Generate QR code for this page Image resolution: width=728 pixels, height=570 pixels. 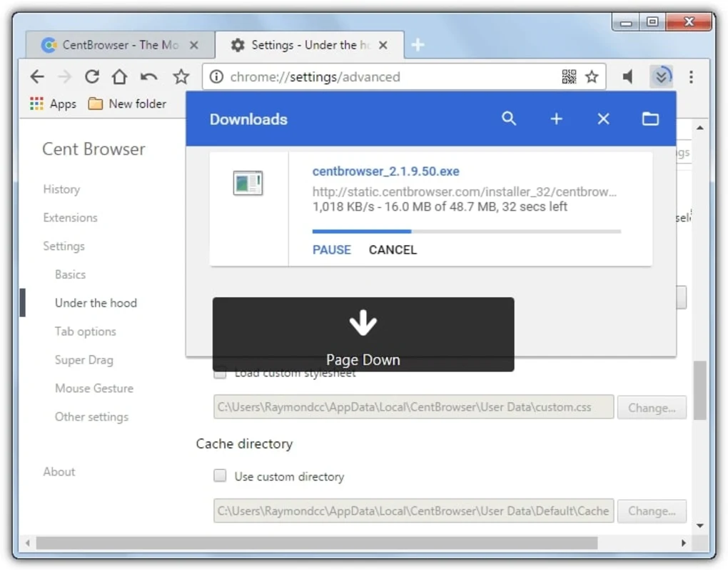tap(569, 76)
